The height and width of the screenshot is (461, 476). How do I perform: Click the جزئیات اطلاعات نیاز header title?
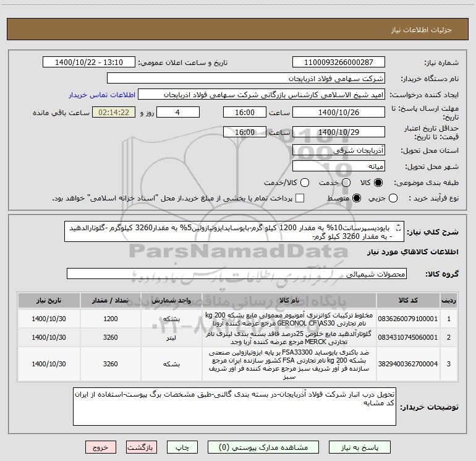pos(421,30)
